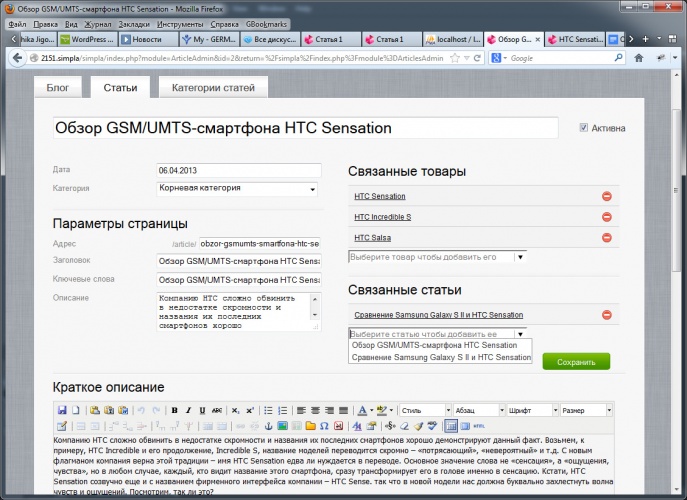687x500 pixels.
Task: Open text color dropdown arrow
Action: [372, 411]
